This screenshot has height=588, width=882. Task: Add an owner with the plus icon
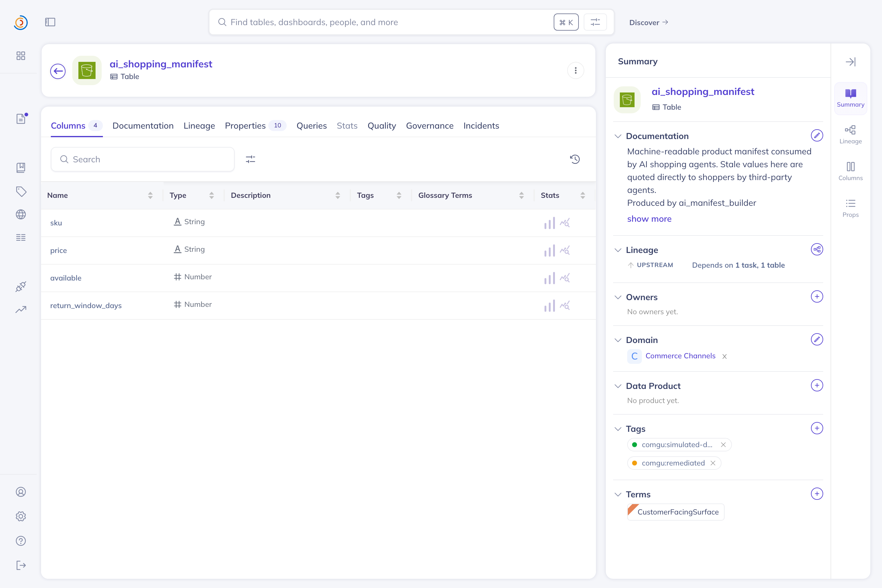pos(817,297)
